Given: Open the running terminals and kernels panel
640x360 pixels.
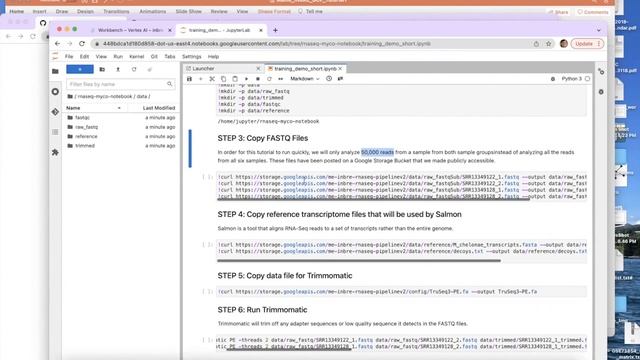Looking at the screenshot, I should point(56,92).
